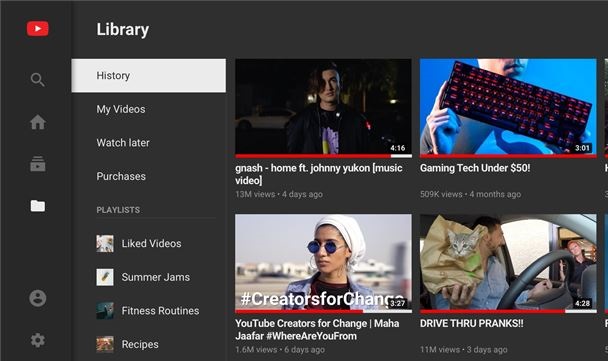This screenshot has width=608, height=361.
Task: Click the Summer Jams playlist thumbnail icon
Action: coord(105,277)
